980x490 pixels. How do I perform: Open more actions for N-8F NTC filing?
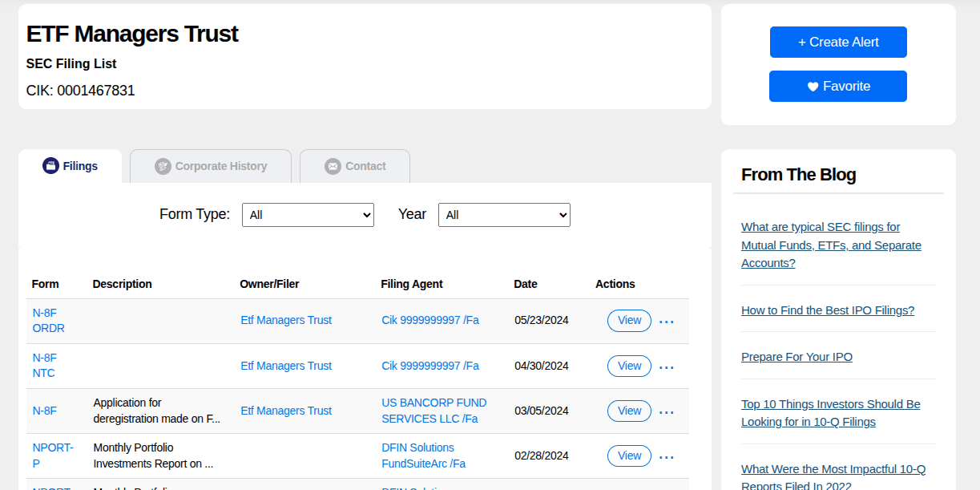coord(666,367)
